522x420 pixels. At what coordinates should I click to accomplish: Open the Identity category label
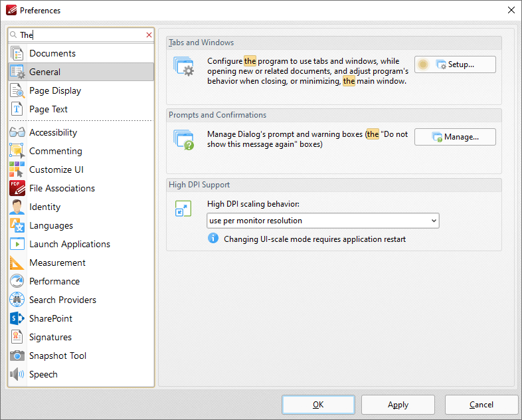44,207
